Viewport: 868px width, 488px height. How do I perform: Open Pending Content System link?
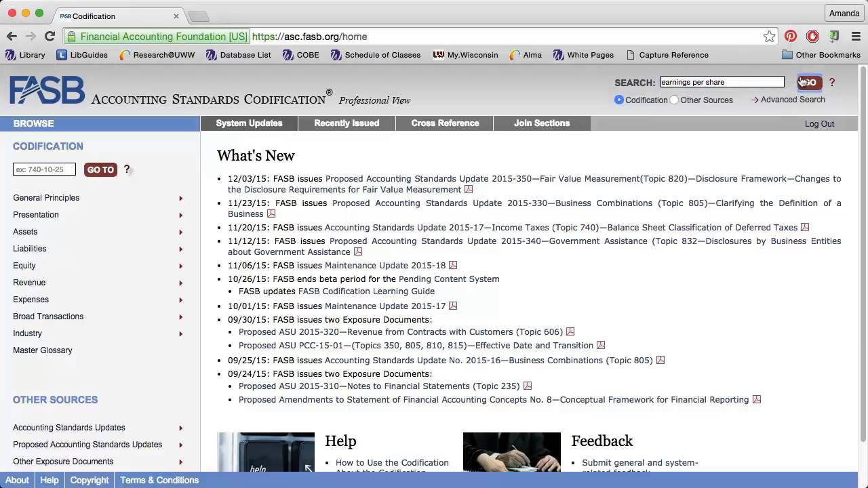click(x=449, y=279)
